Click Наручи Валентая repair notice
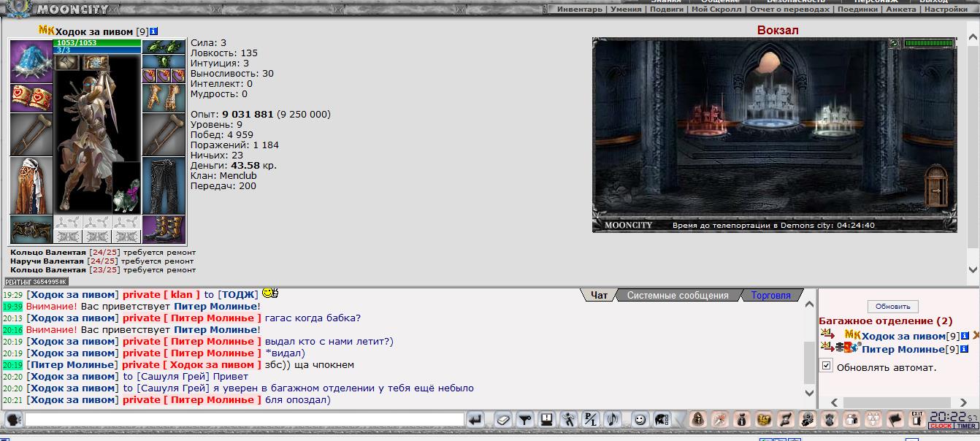 [x=102, y=261]
